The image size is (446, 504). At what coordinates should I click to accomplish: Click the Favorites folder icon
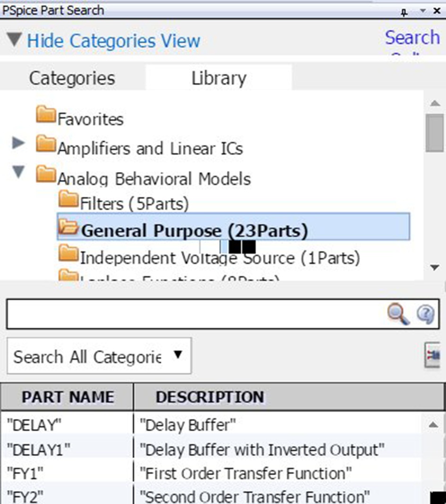pos(46,115)
